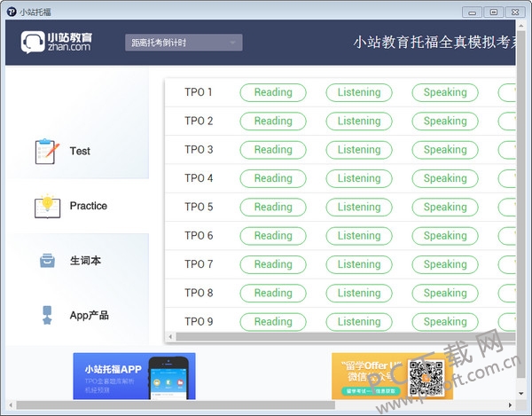Pick TPO 8 Listening
Image resolution: width=532 pixels, height=416 pixels.
(359, 294)
